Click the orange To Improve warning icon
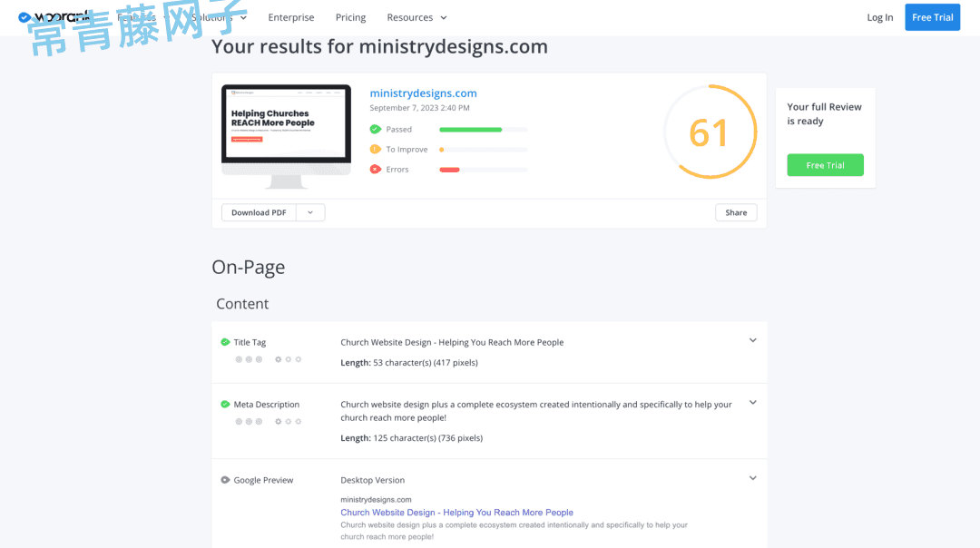 pyautogui.click(x=375, y=150)
